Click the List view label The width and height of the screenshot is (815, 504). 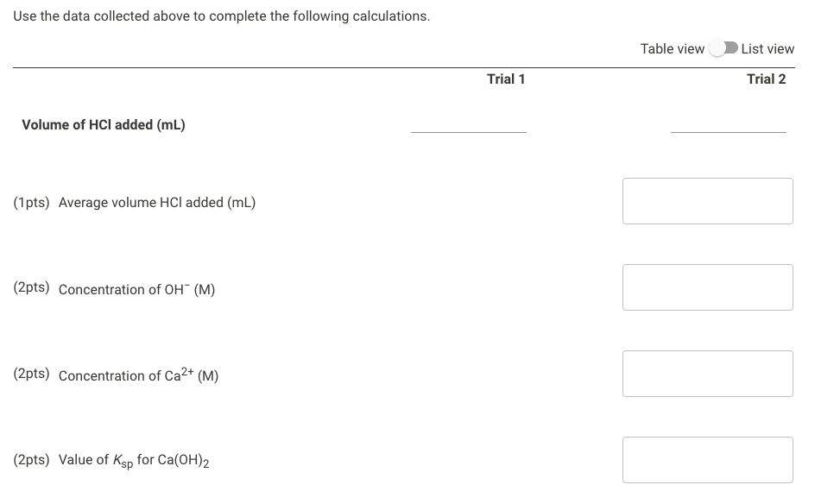tap(767, 48)
